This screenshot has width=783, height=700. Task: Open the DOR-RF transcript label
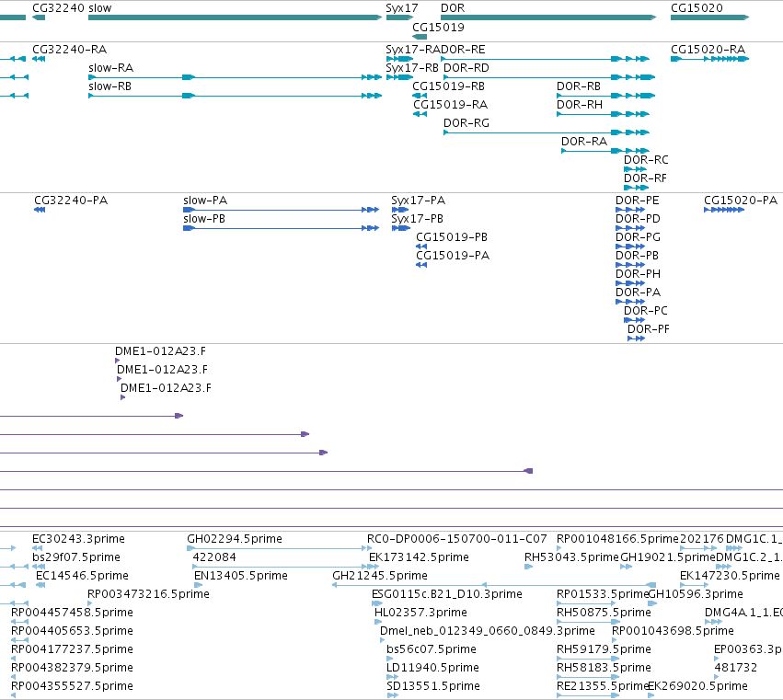coord(645,178)
